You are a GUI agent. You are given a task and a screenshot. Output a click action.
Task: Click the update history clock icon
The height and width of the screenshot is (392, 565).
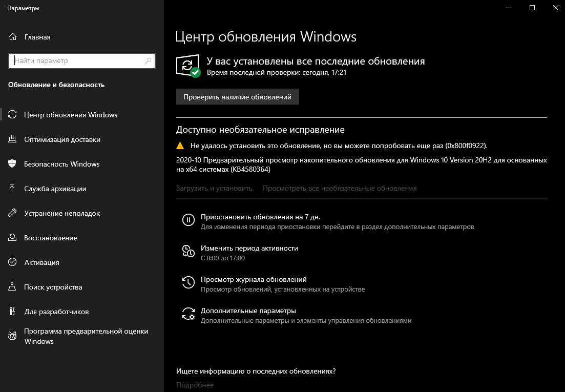click(x=188, y=282)
